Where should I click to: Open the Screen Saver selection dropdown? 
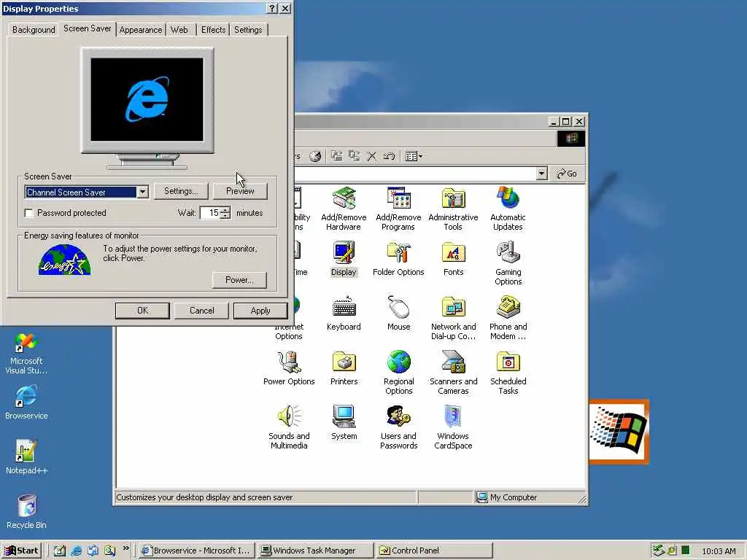[142, 192]
